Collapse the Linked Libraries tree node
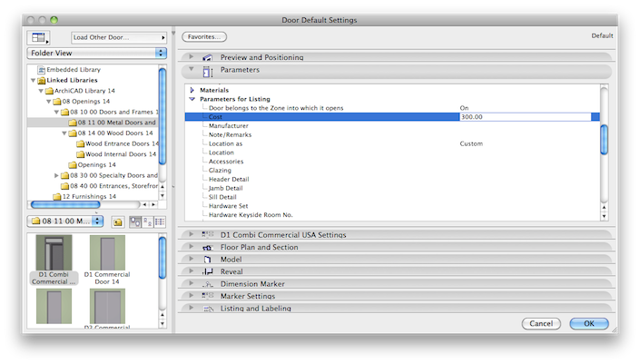Image resolution: width=640 pixels, height=364 pixels. [33, 81]
